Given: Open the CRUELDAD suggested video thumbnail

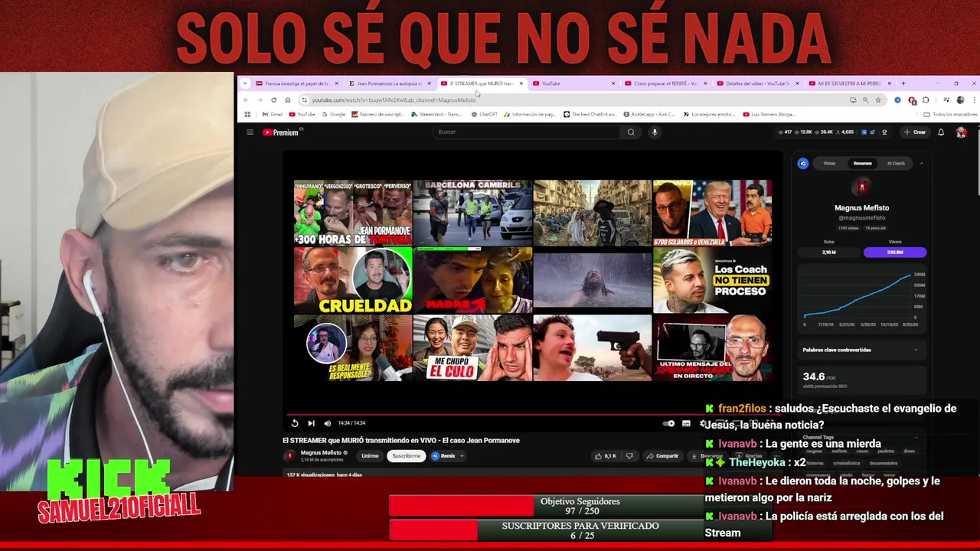Looking at the screenshot, I should click(353, 280).
